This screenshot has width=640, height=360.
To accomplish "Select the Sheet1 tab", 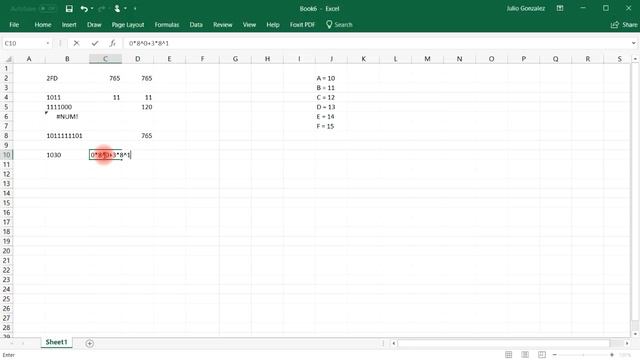I will click(56, 342).
